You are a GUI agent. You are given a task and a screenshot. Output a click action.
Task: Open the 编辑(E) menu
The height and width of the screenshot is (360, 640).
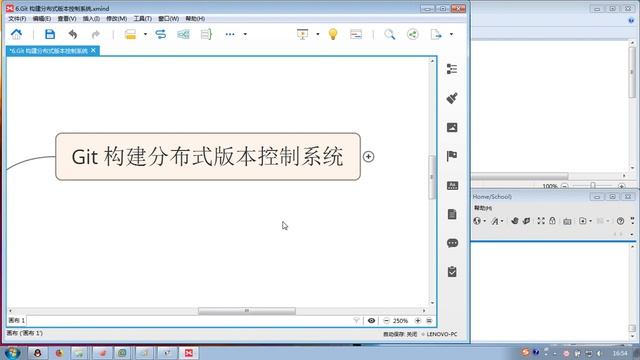(x=42, y=19)
